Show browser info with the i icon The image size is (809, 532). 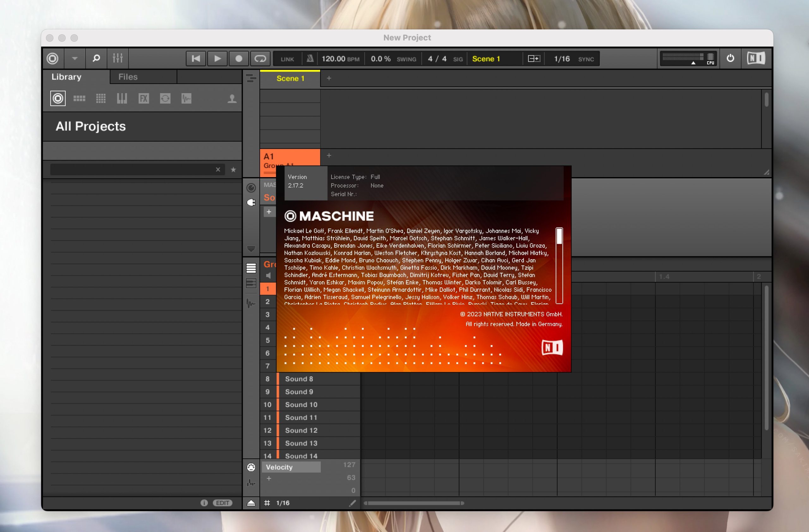(x=204, y=503)
